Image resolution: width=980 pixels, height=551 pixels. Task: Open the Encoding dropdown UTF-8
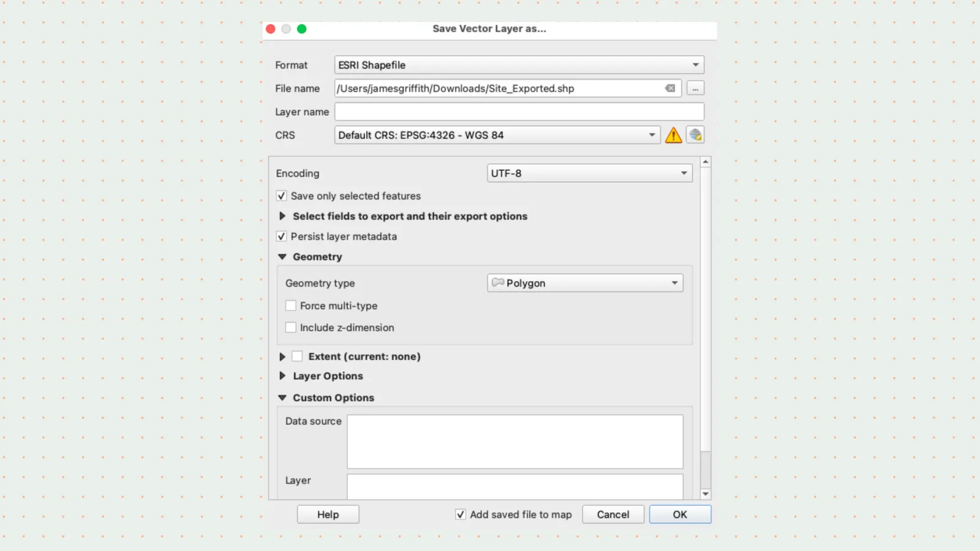coord(590,173)
